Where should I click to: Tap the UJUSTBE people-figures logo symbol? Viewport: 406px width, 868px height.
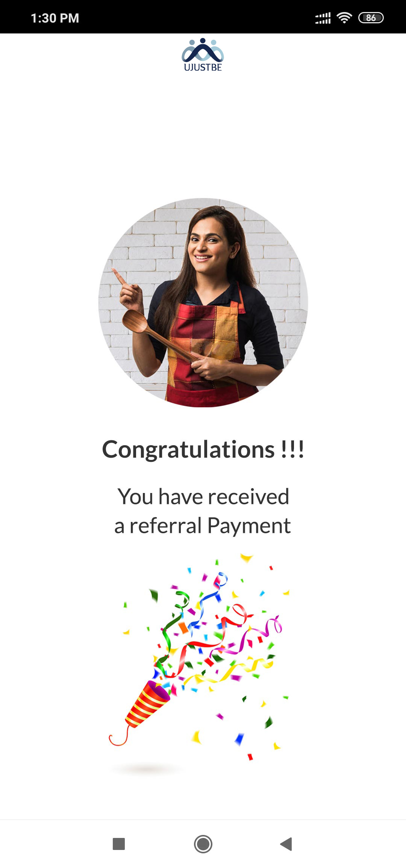tap(203, 50)
